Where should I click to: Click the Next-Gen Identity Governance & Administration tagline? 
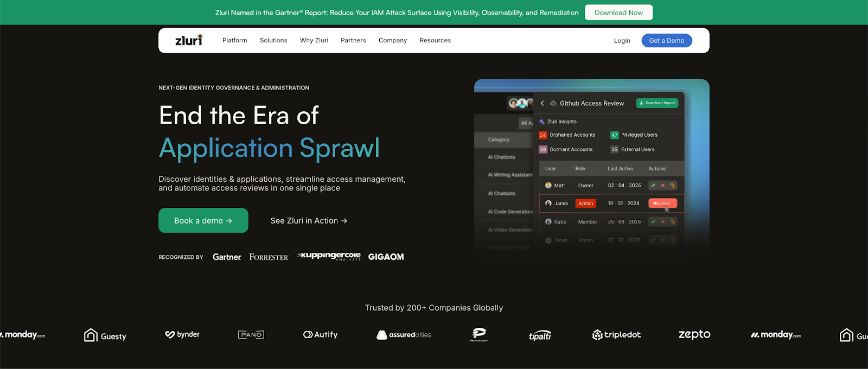tap(234, 88)
